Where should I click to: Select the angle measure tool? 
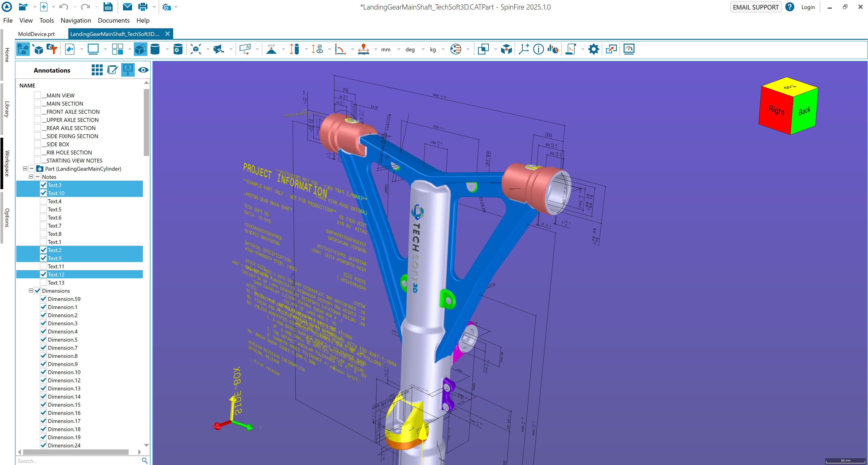[340, 49]
